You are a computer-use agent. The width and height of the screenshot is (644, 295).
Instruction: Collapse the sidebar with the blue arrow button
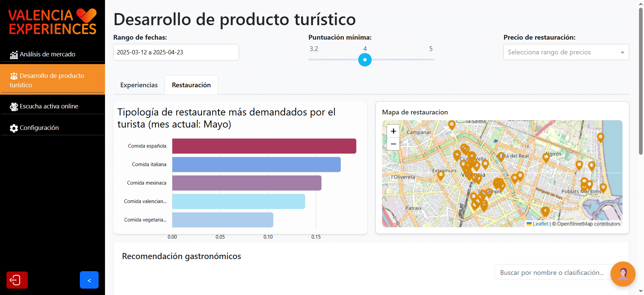coord(89,280)
